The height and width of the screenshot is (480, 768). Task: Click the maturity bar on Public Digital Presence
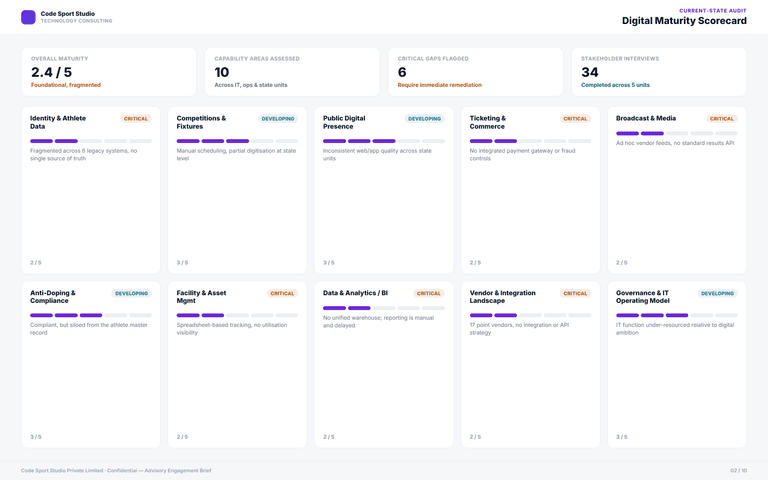384,141
